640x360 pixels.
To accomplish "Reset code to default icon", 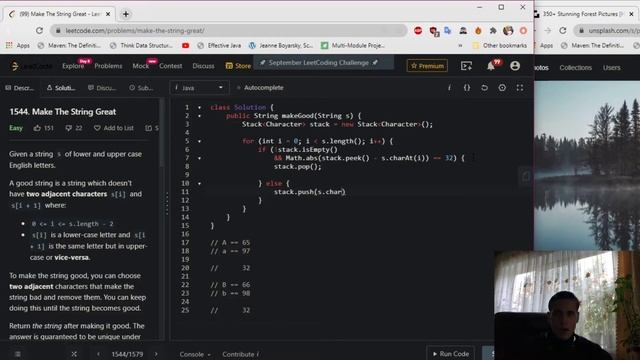I will coord(484,88).
